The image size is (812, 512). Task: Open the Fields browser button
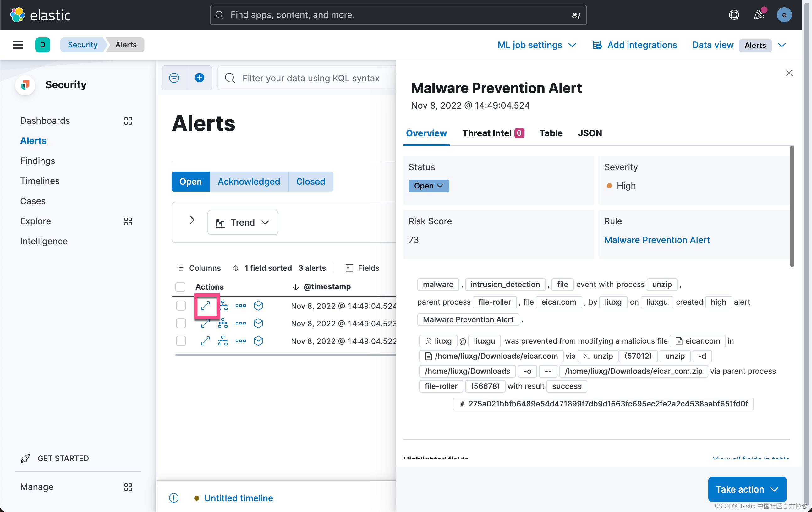tap(362, 268)
